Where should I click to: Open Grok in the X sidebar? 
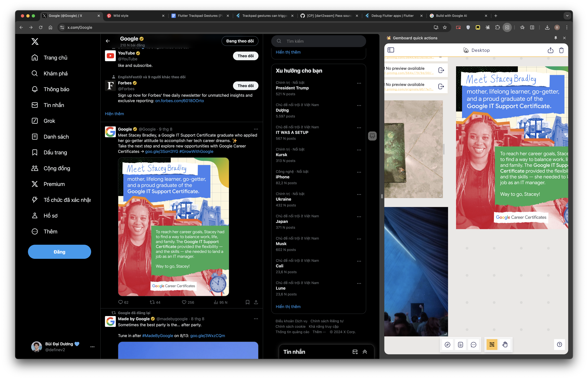tap(49, 121)
